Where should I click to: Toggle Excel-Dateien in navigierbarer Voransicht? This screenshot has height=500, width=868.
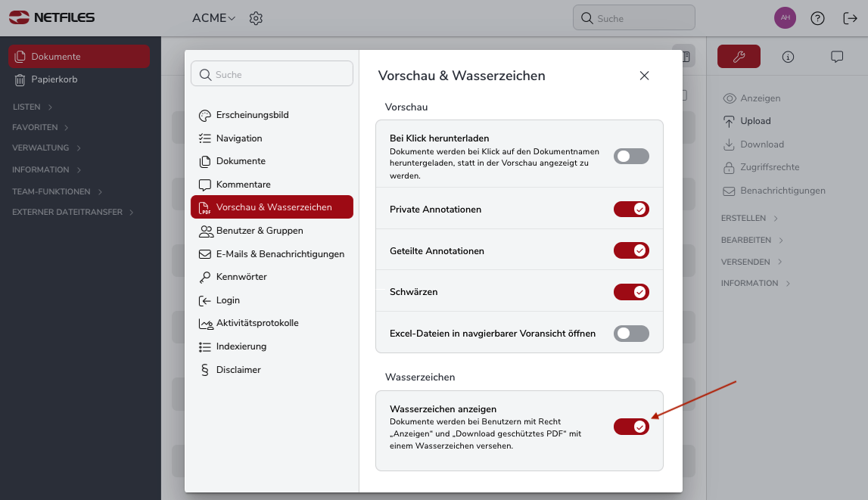(x=631, y=334)
